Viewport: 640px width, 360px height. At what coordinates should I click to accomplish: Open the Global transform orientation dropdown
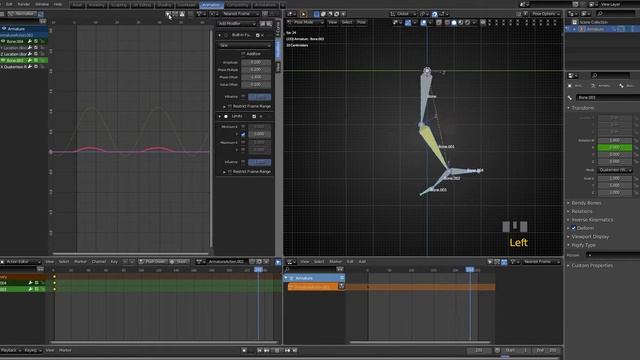[403, 14]
